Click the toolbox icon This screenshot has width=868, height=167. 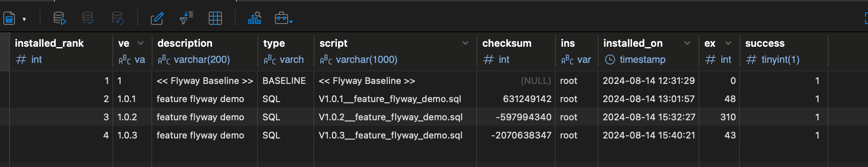(282, 18)
